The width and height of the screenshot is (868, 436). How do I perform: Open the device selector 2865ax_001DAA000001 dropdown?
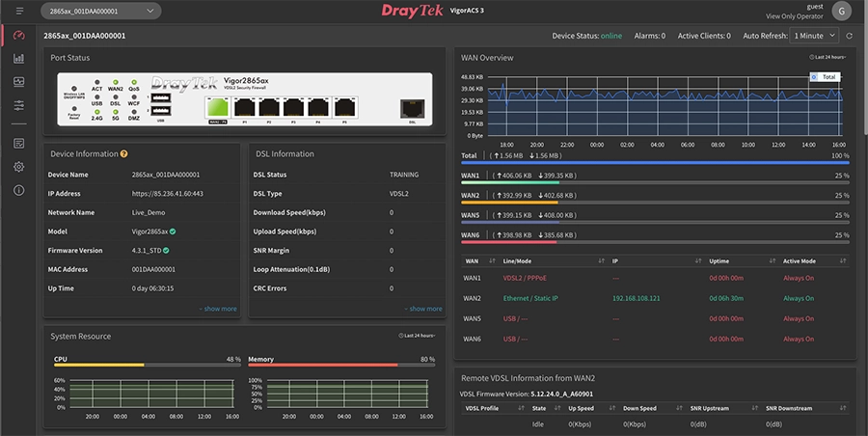pos(101,11)
